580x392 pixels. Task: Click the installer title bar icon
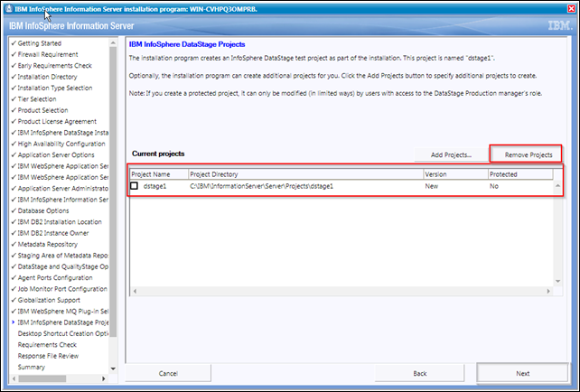[x=9, y=8]
